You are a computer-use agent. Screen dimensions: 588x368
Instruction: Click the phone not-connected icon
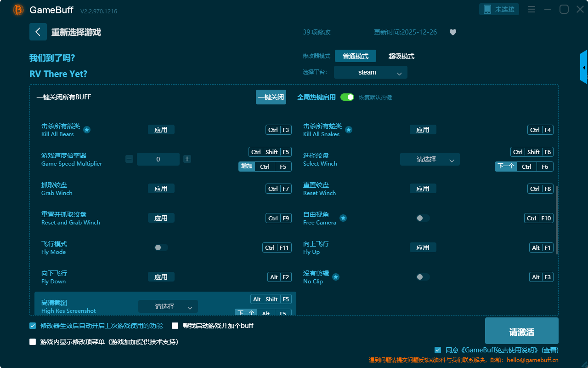click(x=487, y=10)
